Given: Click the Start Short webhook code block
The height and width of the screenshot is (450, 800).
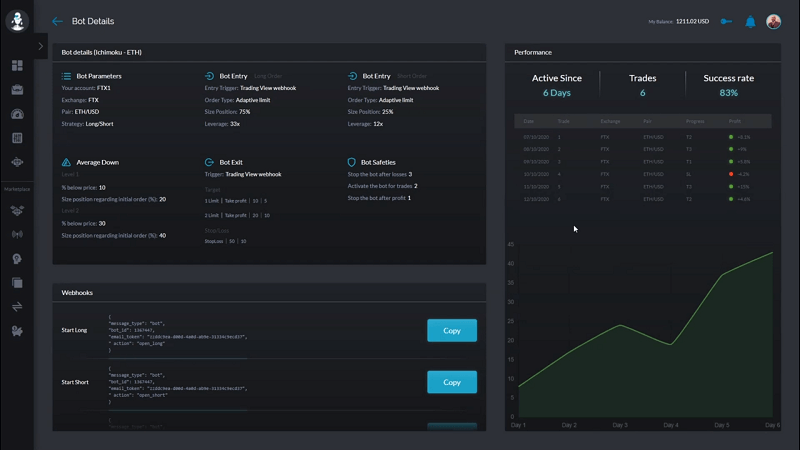Looking at the screenshot, I should point(178,386).
